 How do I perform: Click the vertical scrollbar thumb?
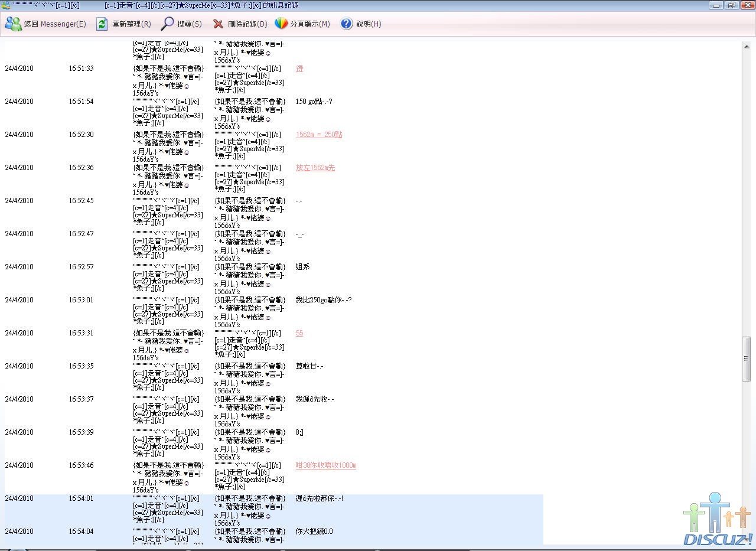click(747, 358)
